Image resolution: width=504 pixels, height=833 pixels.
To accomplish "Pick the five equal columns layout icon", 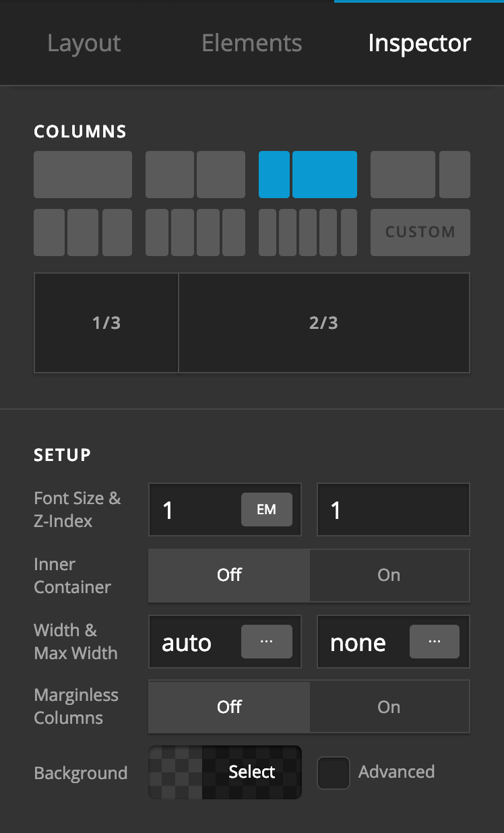I will click(x=308, y=233).
